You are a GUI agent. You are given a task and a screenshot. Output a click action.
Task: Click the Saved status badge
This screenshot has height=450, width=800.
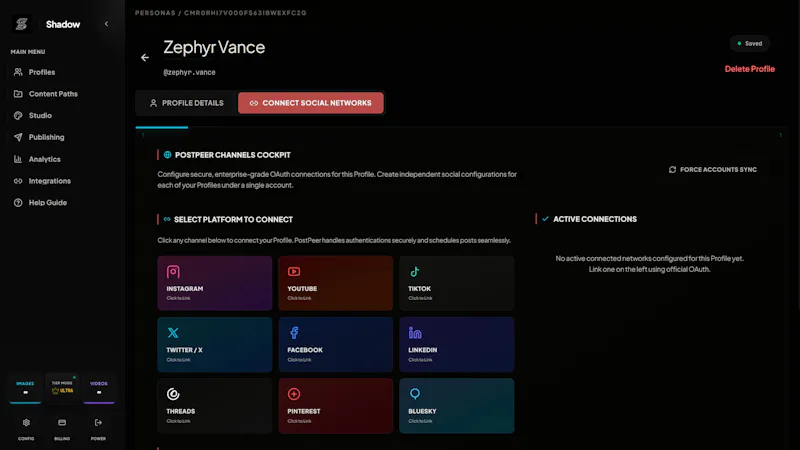click(x=749, y=43)
